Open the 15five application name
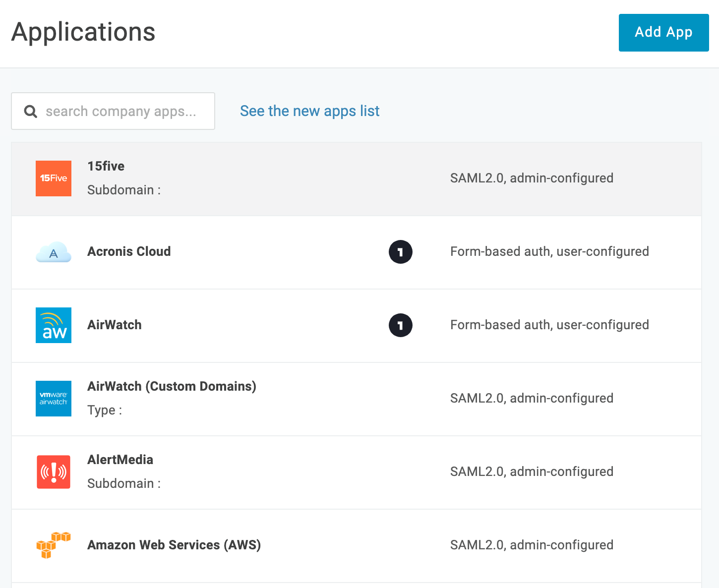 pos(106,166)
